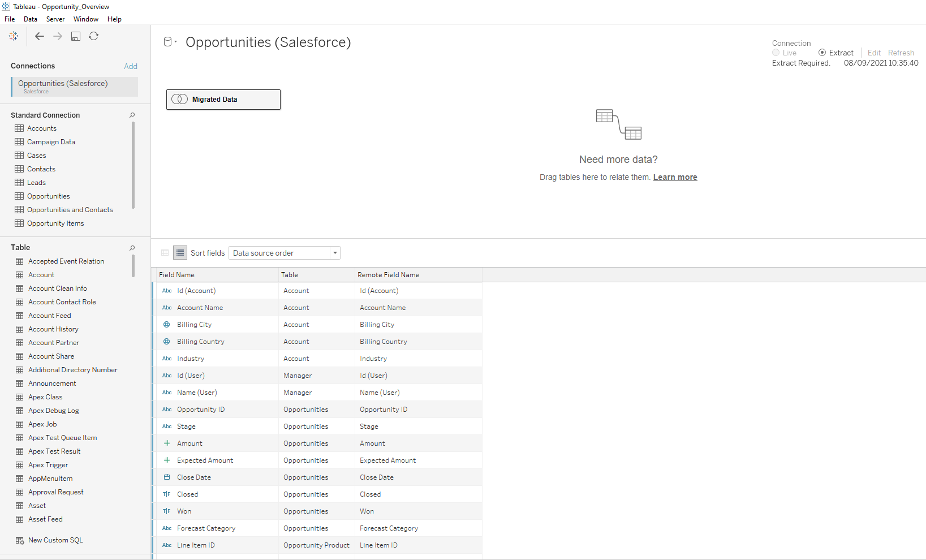This screenshot has width=926, height=560.
Task: Search Standard Connection with the magnifier icon
Action: (132, 115)
